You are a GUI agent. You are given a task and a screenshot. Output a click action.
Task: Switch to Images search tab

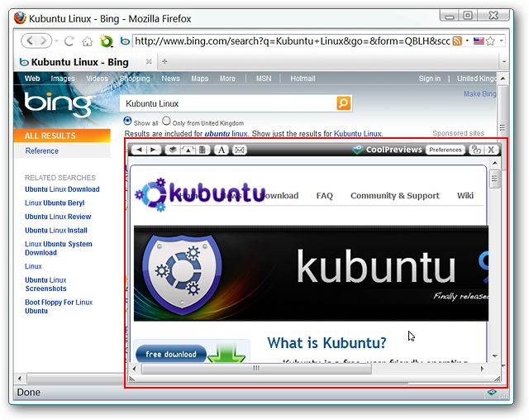pos(63,79)
